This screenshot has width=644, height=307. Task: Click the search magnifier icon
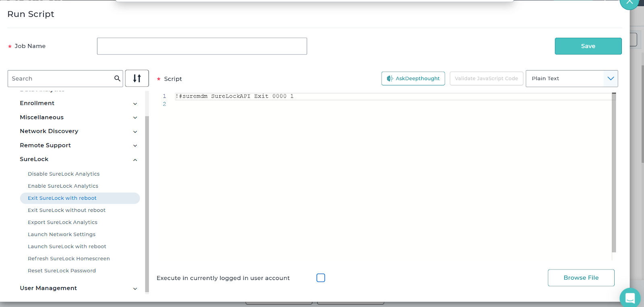point(117,79)
